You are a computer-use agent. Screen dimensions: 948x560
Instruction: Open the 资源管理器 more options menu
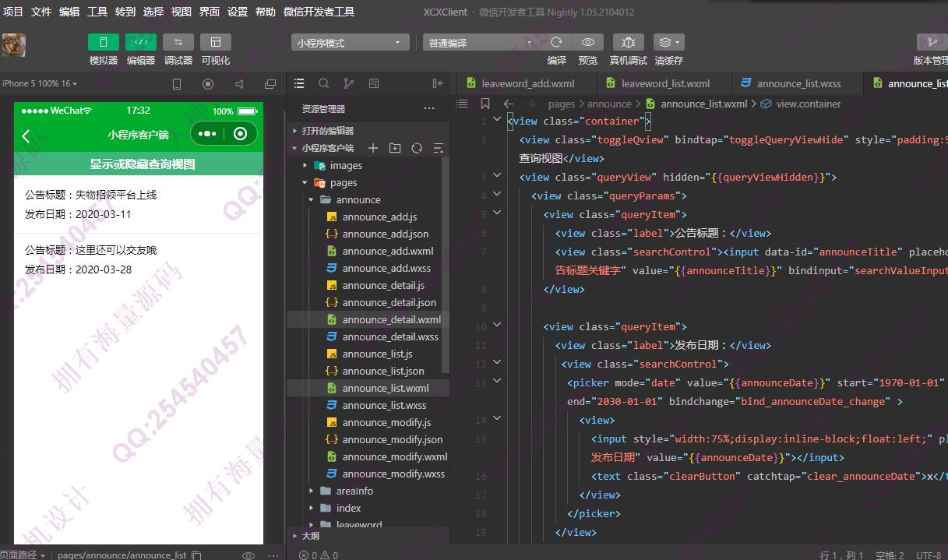429,109
